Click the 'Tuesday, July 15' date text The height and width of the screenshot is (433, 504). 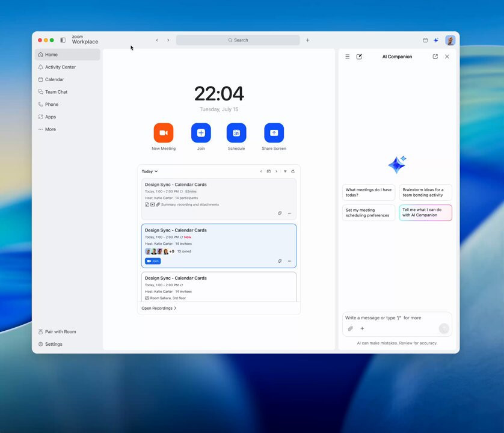(x=219, y=109)
